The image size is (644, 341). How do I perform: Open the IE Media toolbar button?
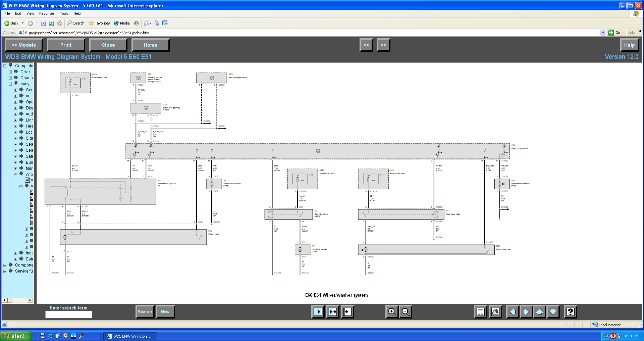click(x=121, y=23)
